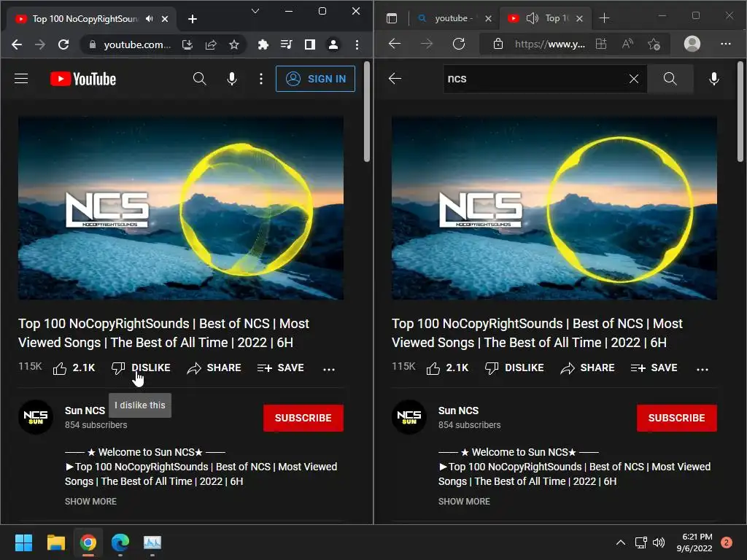Switch to the youtube search tab in Edge
The image size is (747, 560).
tap(454, 18)
